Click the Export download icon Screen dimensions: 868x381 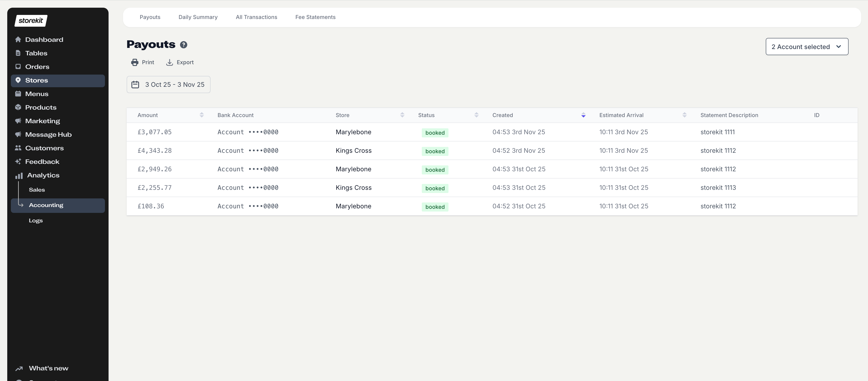[x=169, y=62]
